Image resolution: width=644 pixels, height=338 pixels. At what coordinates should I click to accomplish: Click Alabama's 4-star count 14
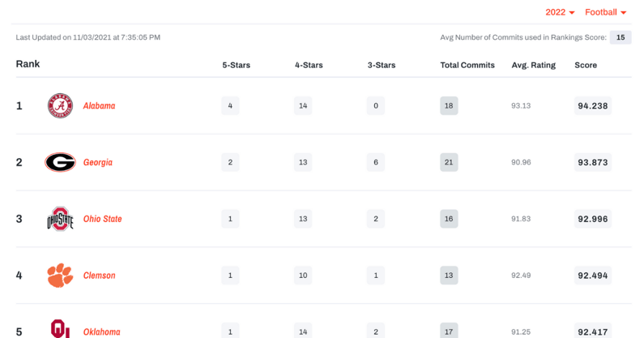303,105
